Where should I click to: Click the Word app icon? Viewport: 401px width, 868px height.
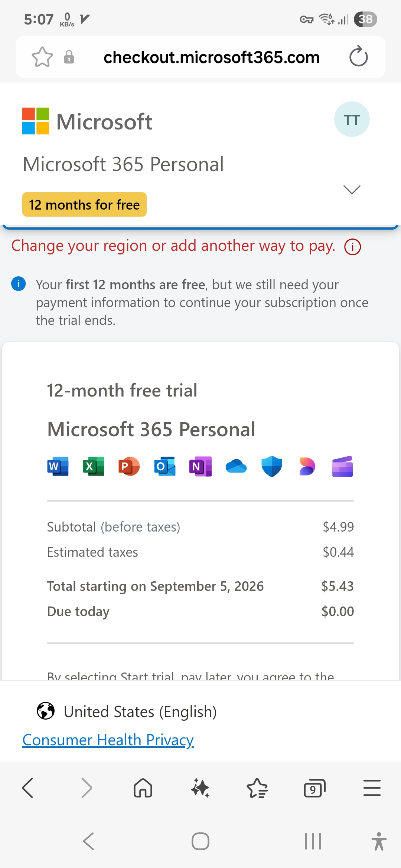pyautogui.click(x=58, y=466)
